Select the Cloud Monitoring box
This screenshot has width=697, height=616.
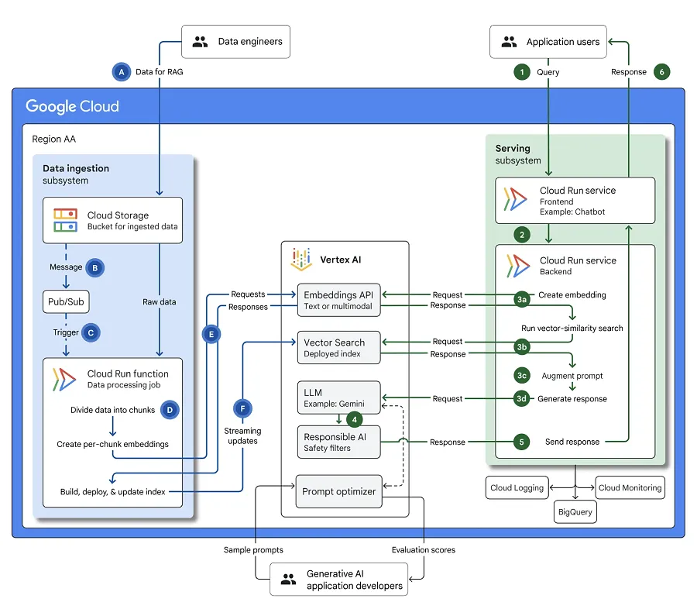[630, 487]
